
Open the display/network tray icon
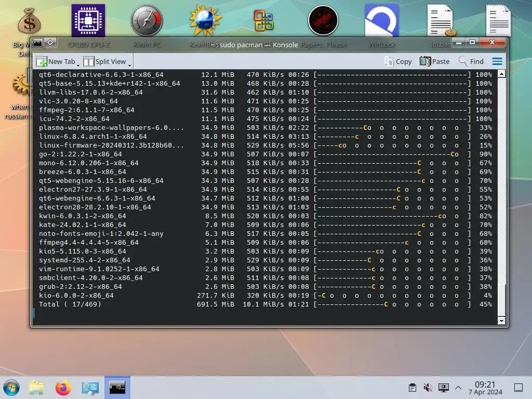[444, 388]
